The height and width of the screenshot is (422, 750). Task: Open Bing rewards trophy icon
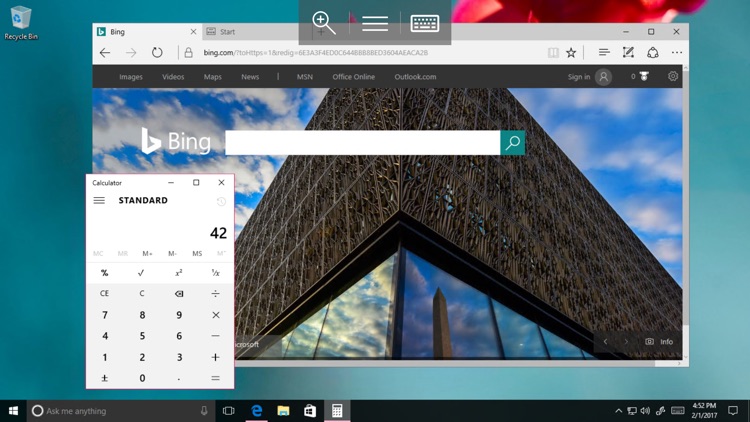644,76
